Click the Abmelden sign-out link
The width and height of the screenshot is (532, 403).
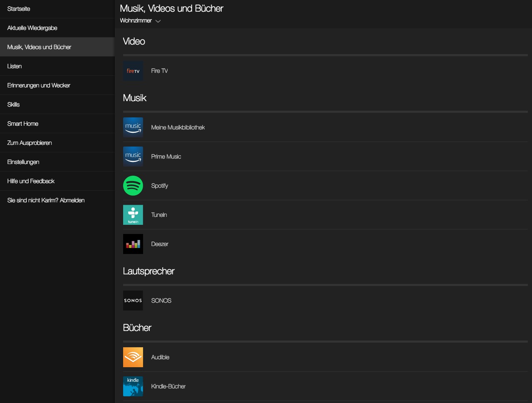point(72,200)
